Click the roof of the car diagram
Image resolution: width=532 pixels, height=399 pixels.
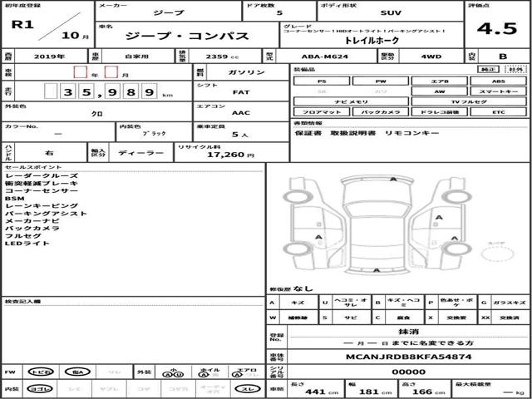point(377,236)
